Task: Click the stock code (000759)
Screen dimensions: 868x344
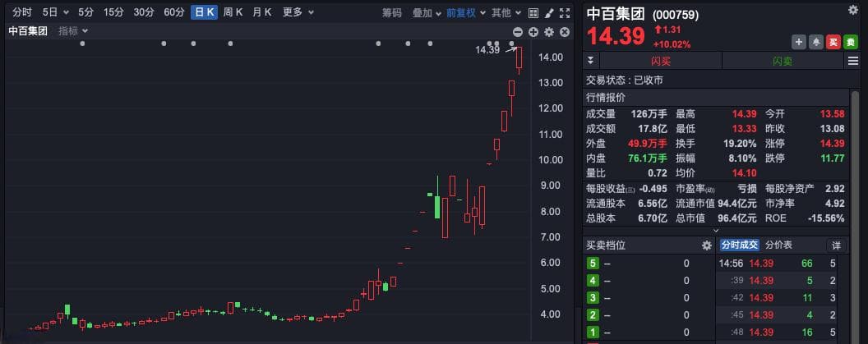Action: 676,16
